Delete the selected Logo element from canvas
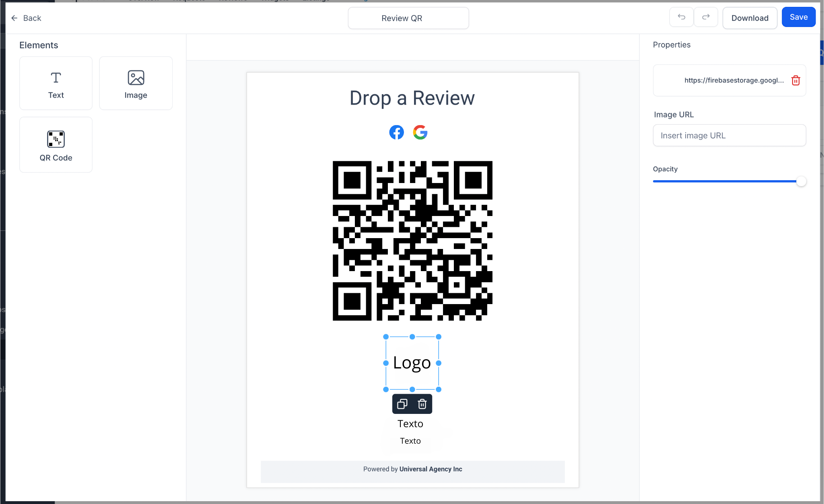This screenshot has width=824, height=504. coord(422,404)
